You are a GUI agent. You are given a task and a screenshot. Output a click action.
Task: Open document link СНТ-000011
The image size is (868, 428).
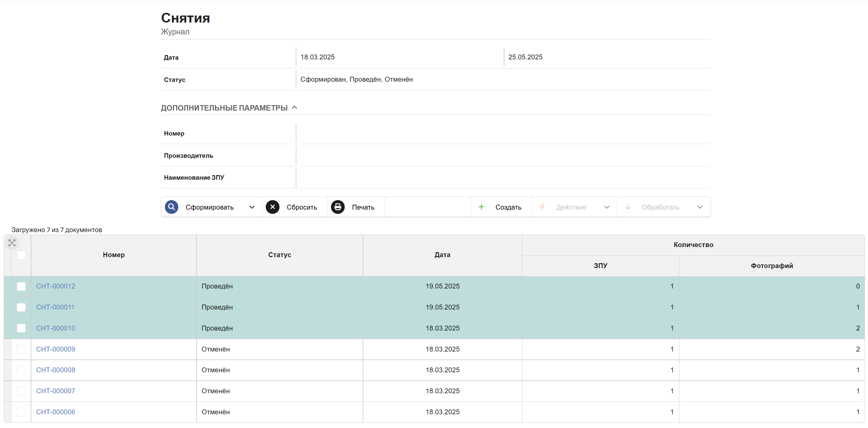point(55,307)
